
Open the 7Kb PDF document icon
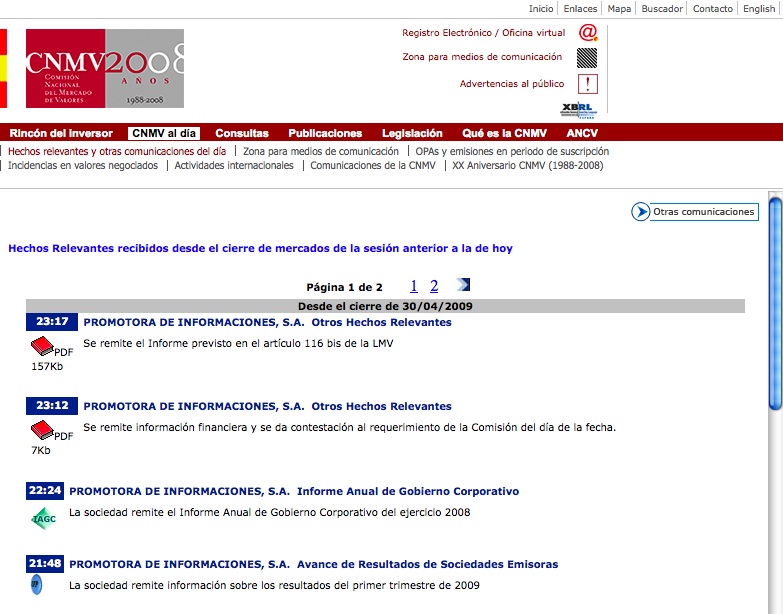[x=42, y=431]
